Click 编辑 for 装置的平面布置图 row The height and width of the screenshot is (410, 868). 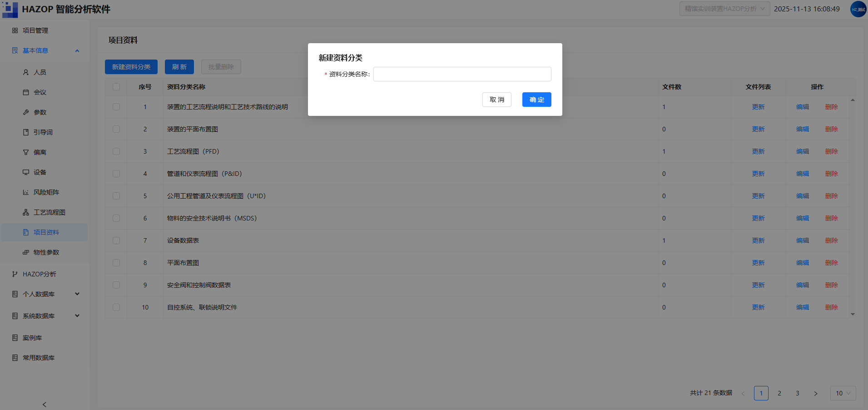803,129
